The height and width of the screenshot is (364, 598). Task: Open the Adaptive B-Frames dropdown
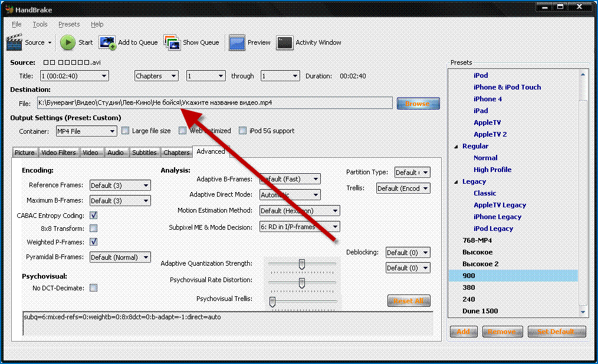coord(290,179)
